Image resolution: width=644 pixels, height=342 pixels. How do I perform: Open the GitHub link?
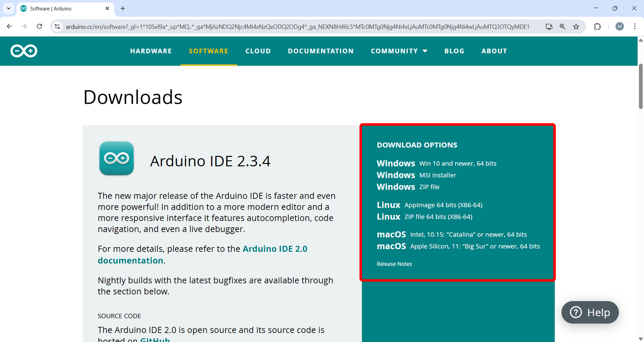coord(155,340)
